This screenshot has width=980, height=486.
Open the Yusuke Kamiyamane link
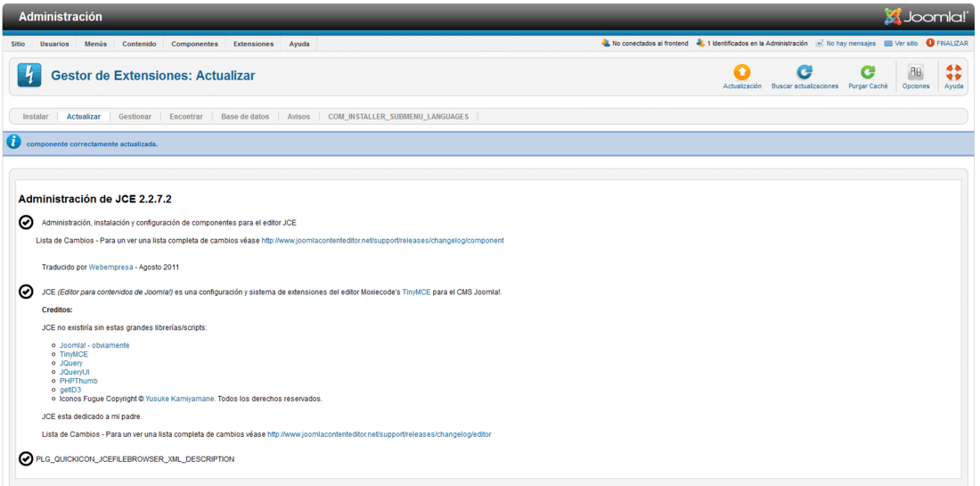(x=181, y=399)
